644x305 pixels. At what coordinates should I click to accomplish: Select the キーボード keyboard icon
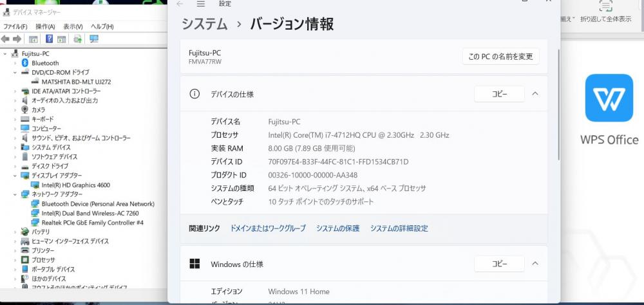coord(24,119)
